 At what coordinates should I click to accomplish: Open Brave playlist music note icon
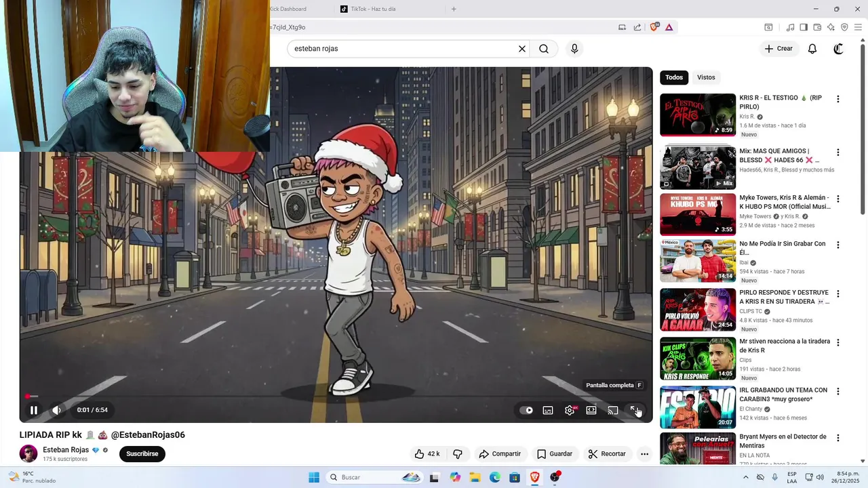(790, 27)
